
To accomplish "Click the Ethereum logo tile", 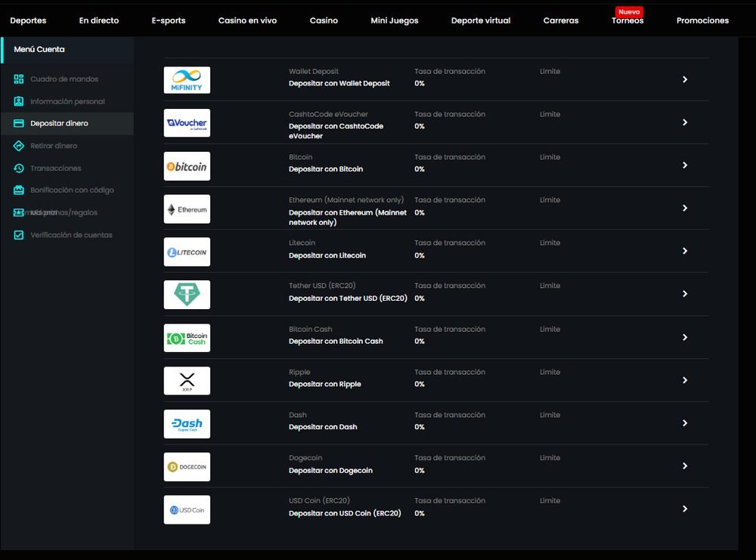I will click(187, 209).
